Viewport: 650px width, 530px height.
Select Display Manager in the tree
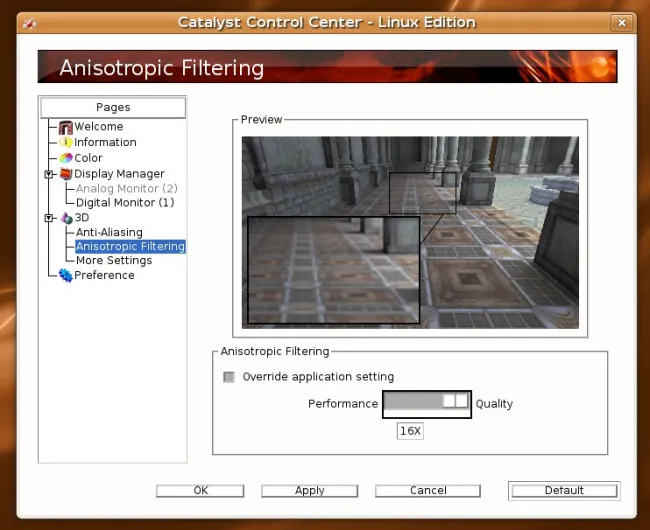click(119, 174)
